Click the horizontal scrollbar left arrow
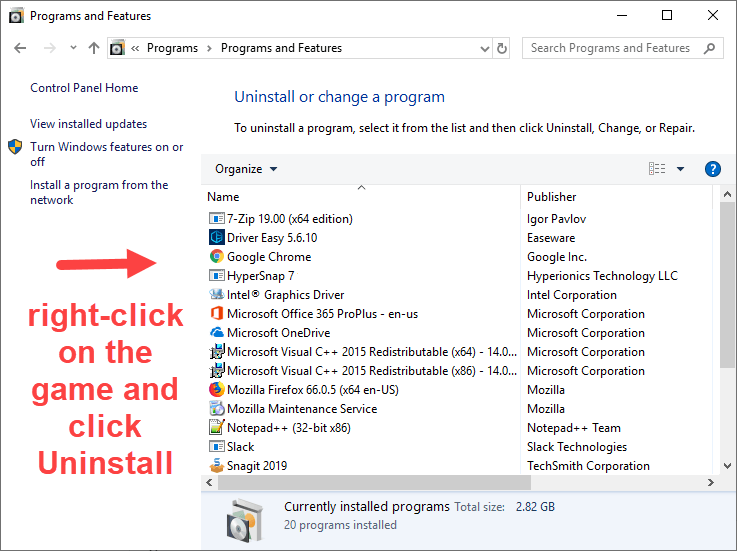Screen dimensions: 737x551 [209, 482]
